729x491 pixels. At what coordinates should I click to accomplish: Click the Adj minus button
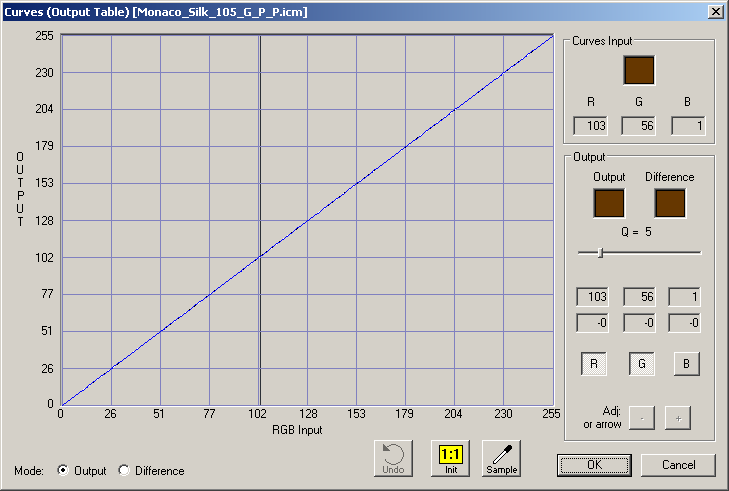[x=642, y=418]
